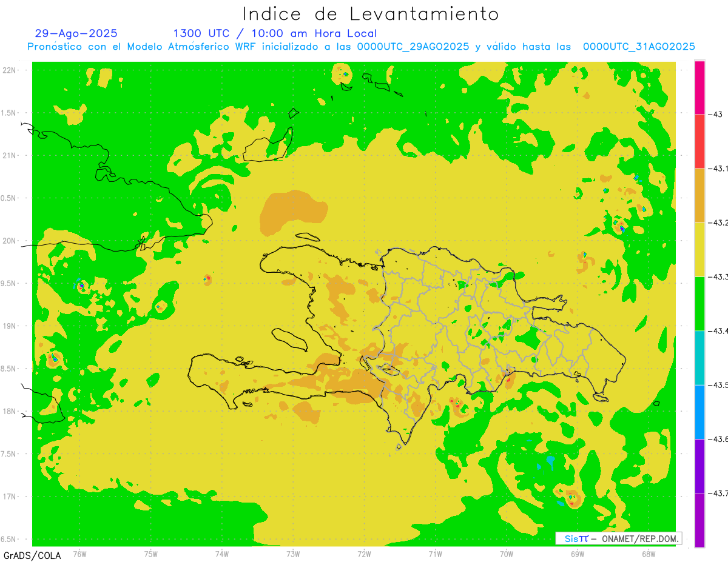Click the '71W' longitude axis label
The width and height of the screenshot is (728, 562).
(435, 554)
